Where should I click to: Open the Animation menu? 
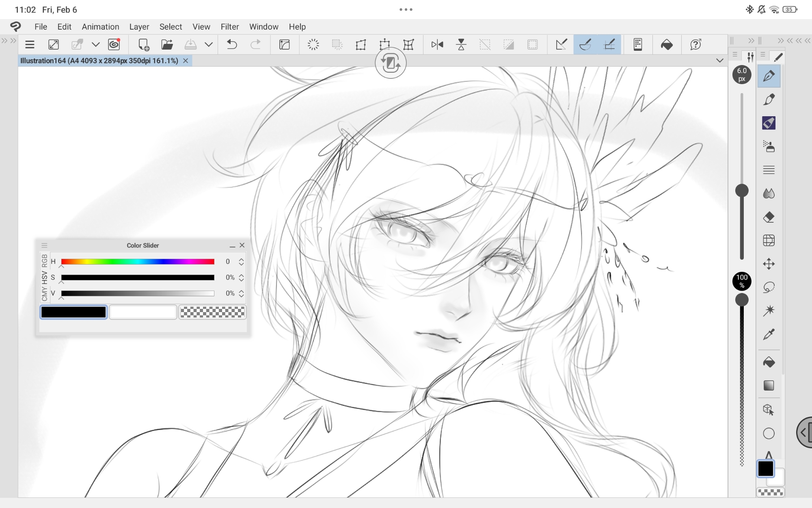[x=100, y=27]
